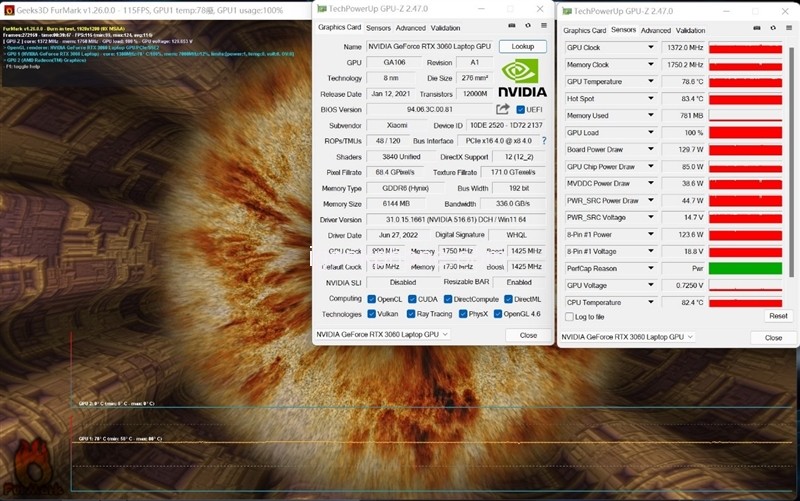This screenshot has height=501, width=800.
Task: Click the screenshot camera icon in Sensors window
Action: [x=756, y=28]
